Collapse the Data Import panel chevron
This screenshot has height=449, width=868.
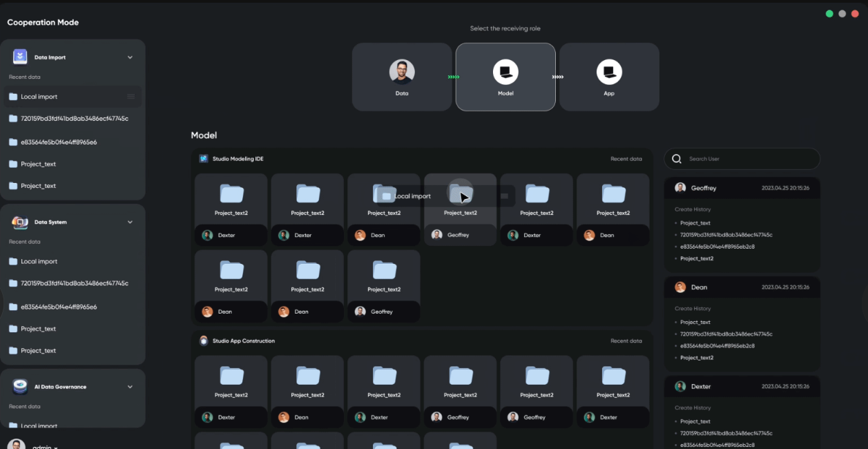click(130, 57)
